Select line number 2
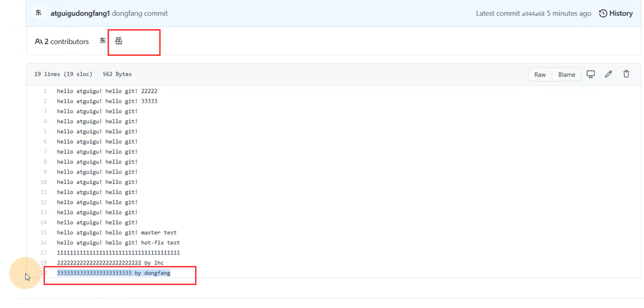The width and height of the screenshot is (644, 308). [x=45, y=101]
